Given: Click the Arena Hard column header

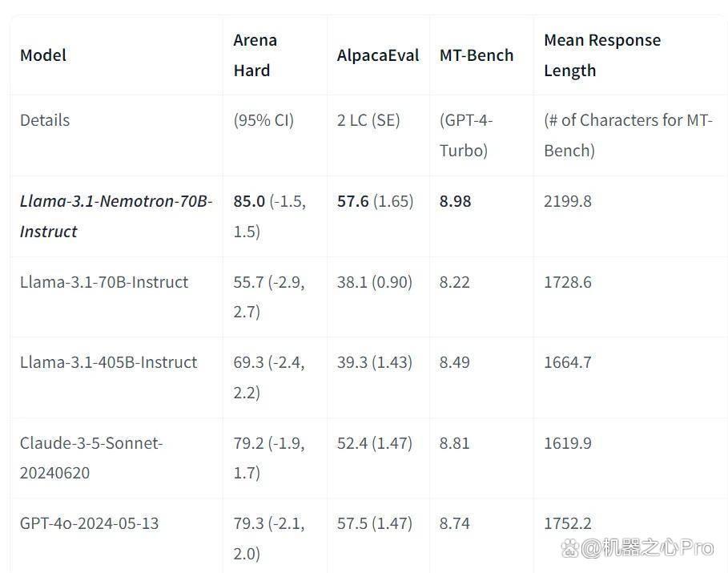Looking at the screenshot, I should pyautogui.click(x=255, y=55).
